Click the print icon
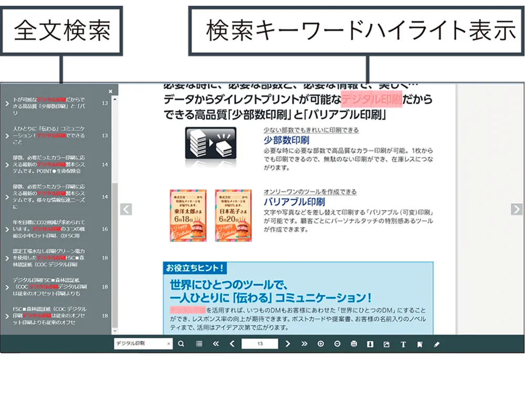The height and width of the screenshot is (420, 525). (354, 344)
